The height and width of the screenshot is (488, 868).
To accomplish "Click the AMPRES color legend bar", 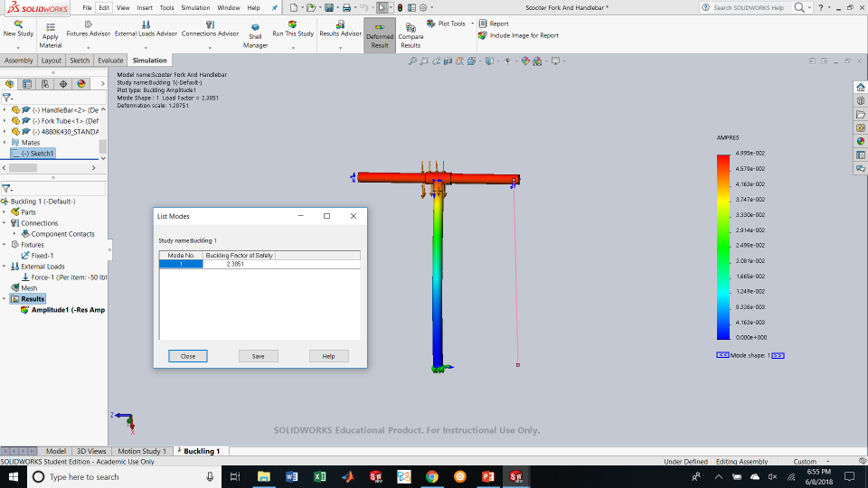I will tap(722, 246).
